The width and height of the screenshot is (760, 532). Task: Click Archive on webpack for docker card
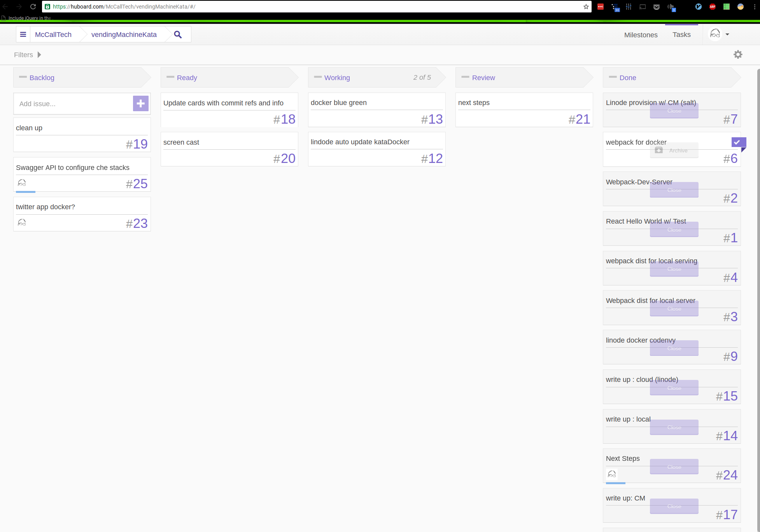click(x=674, y=150)
